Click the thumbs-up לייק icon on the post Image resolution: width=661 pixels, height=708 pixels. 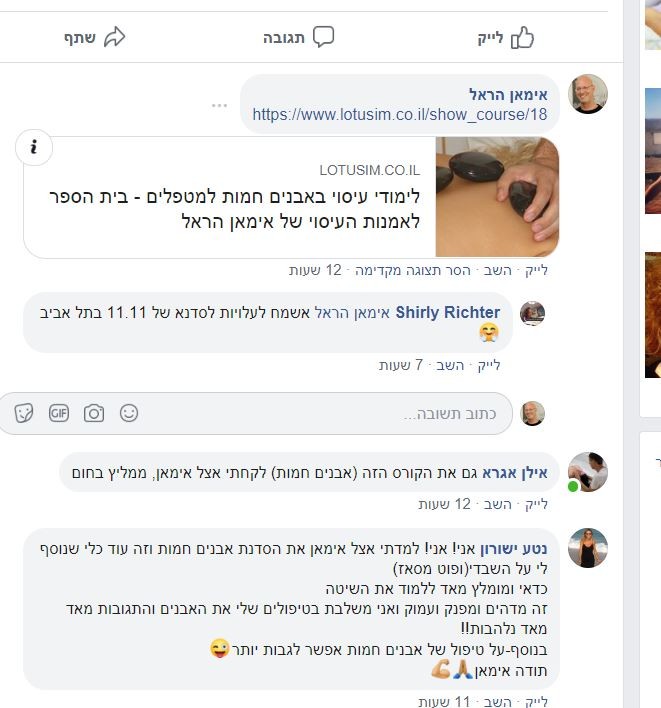point(522,37)
